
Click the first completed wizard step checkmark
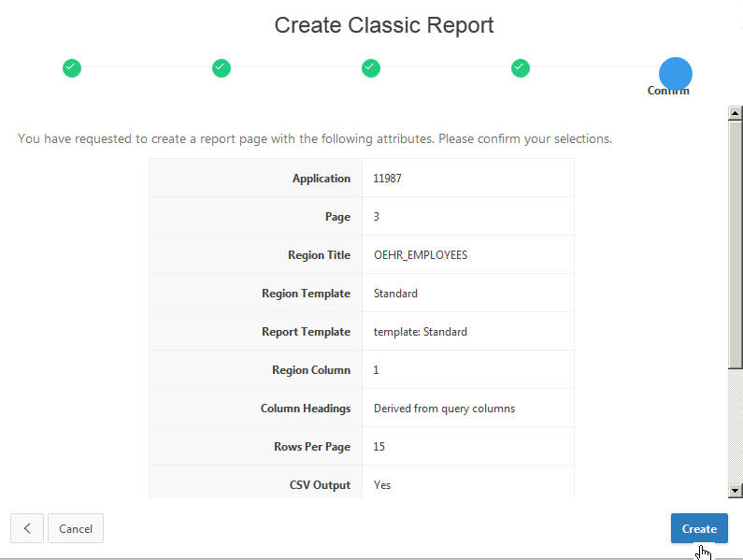(72, 67)
